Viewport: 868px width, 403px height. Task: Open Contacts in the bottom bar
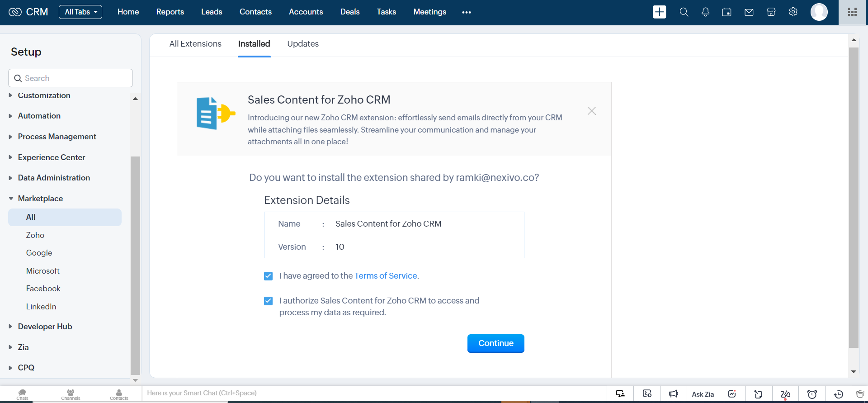tap(119, 394)
